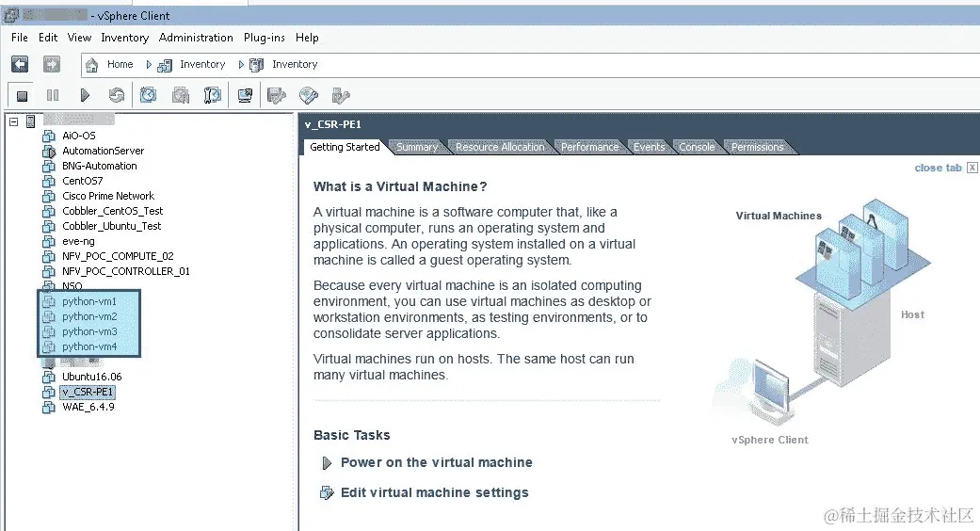Click the Suspend pause icon
This screenshot has width=980, height=531.
53,95
